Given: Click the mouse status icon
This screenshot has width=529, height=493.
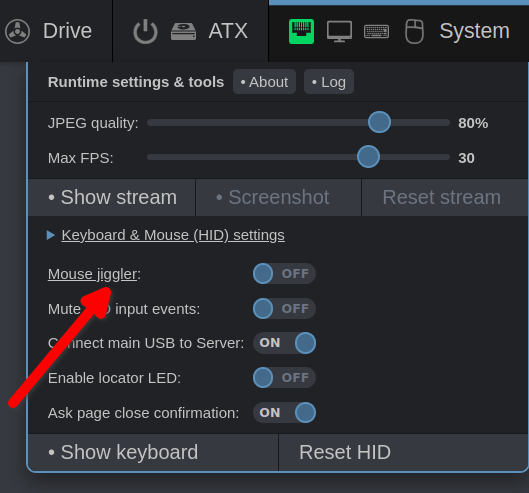Looking at the screenshot, I should click(414, 31).
